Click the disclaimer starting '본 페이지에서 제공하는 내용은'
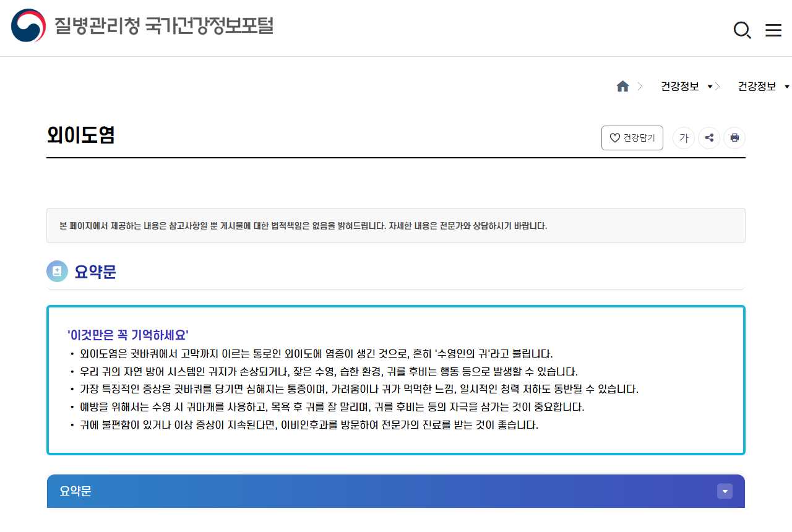 (x=303, y=226)
